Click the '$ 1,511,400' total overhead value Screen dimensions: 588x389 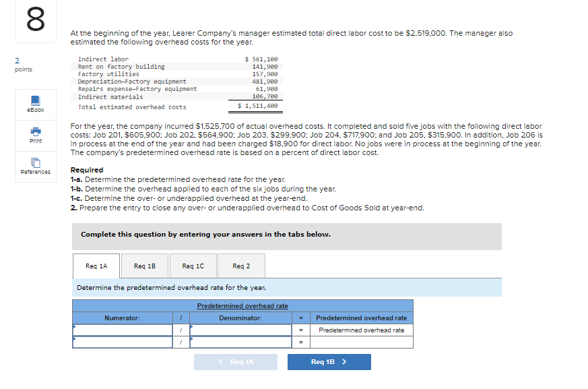pyautogui.click(x=257, y=106)
